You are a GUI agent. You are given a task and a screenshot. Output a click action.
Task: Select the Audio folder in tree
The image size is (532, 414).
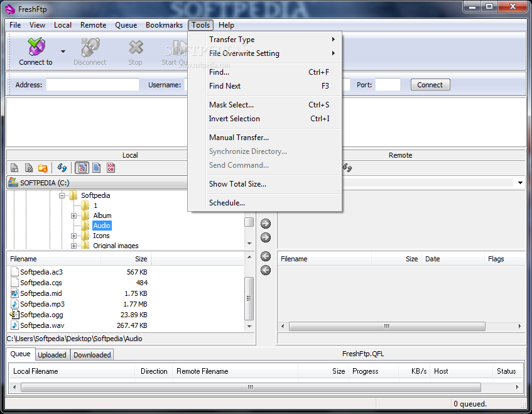pyautogui.click(x=102, y=226)
